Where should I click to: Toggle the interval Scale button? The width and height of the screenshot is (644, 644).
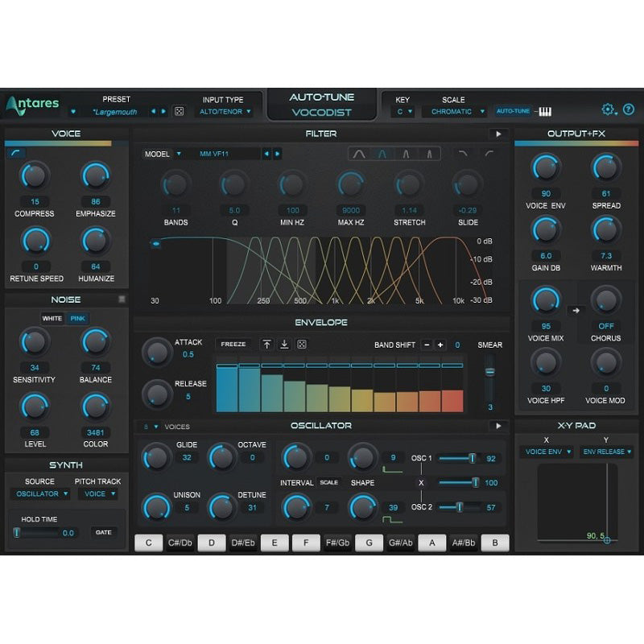point(329,482)
